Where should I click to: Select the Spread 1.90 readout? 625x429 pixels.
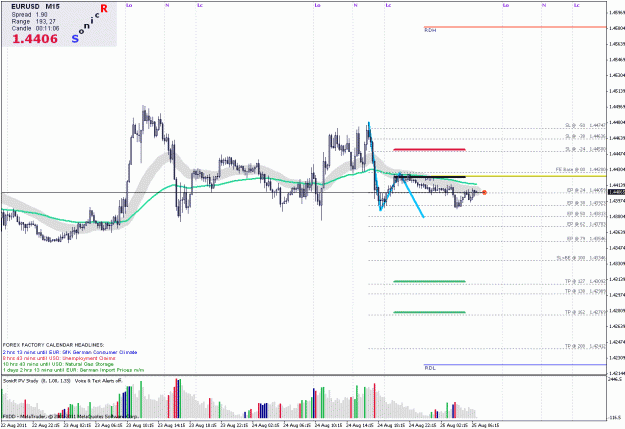(x=29, y=14)
